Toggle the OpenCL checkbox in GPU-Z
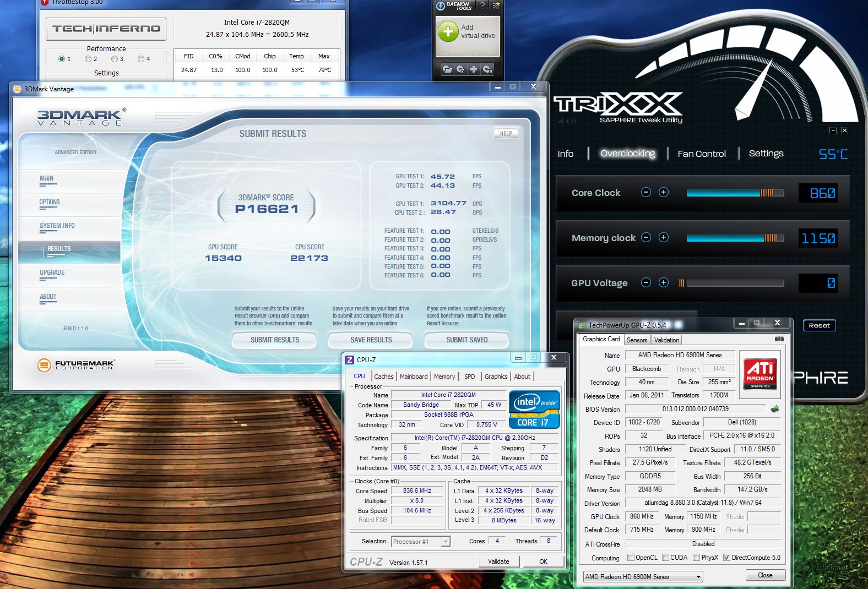 [x=631, y=557]
